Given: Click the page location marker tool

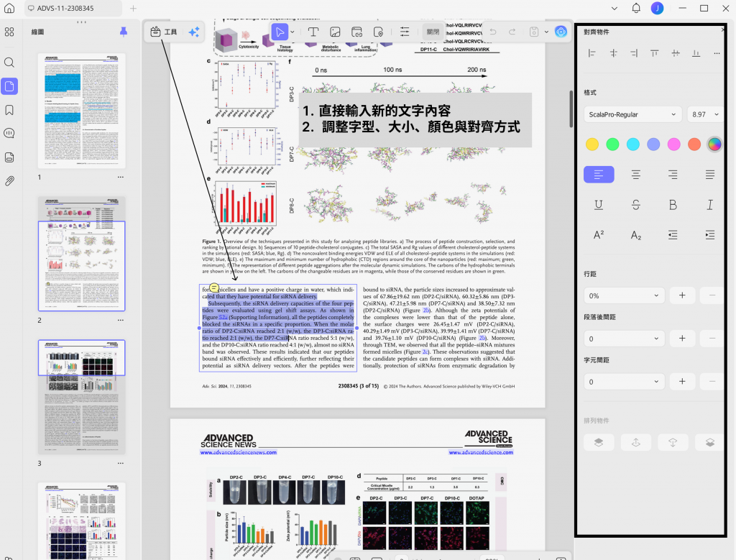Looking at the screenshot, I should [378, 32].
